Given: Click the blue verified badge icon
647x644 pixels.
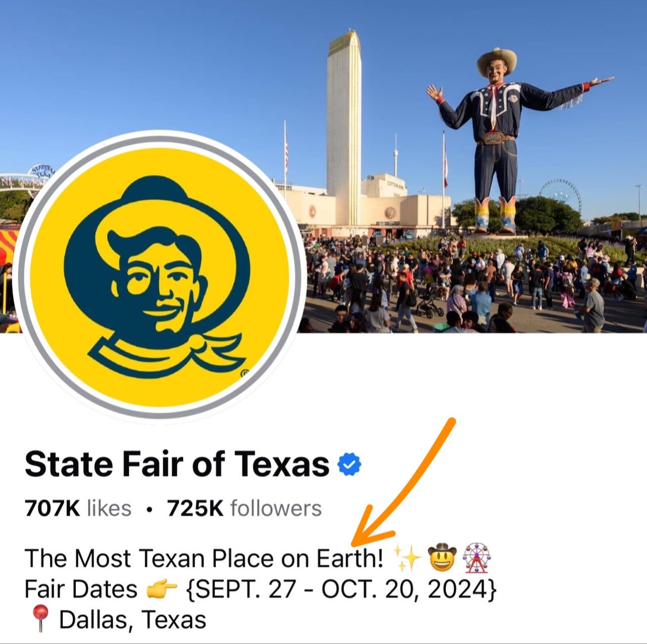Looking at the screenshot, I should [349, 464].
